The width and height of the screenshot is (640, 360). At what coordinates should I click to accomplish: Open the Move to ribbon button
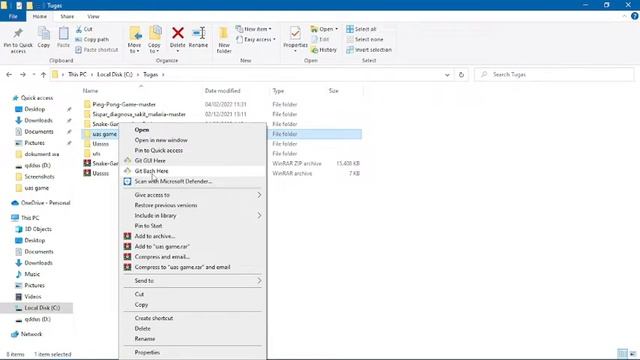click(134, 40)
